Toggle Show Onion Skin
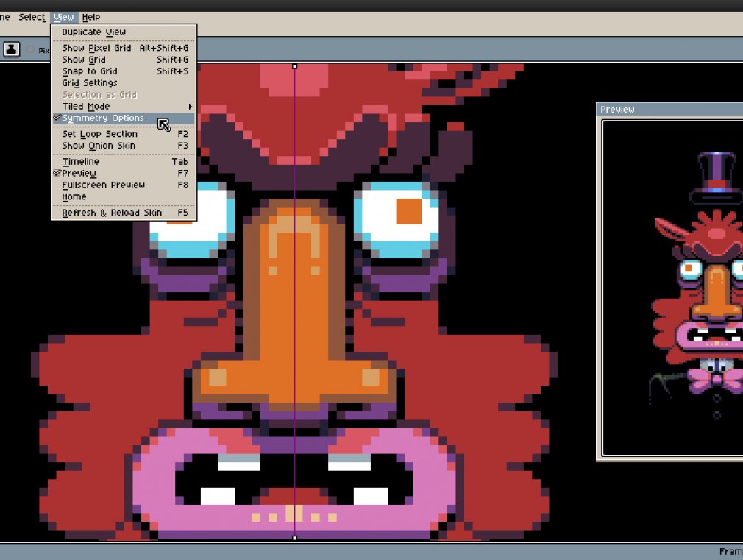 click(x=124, y=146)
